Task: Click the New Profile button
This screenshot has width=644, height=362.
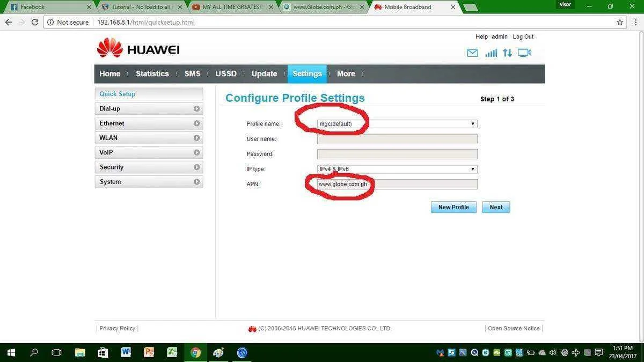Action: [453, 207]
